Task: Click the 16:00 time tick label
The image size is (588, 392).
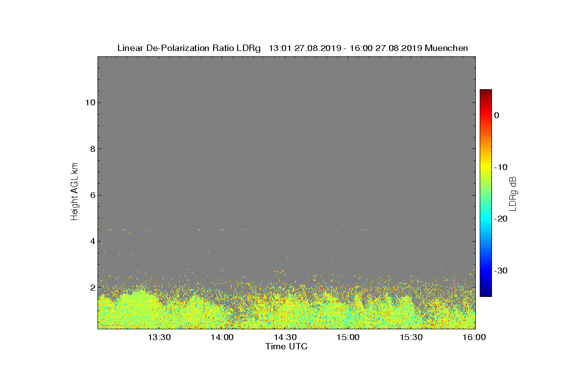Action: coord(474,337)
